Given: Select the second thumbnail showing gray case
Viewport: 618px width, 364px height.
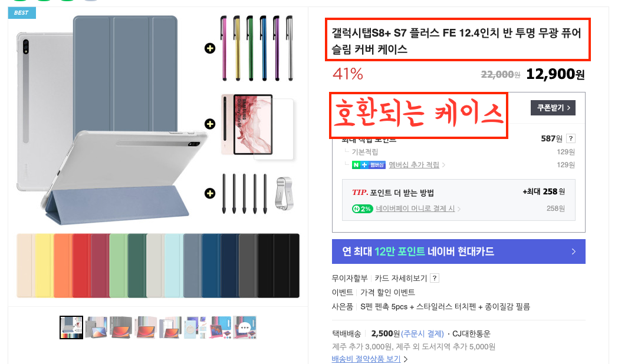Looking at the screenshot, I should click(x=96, y=327).
